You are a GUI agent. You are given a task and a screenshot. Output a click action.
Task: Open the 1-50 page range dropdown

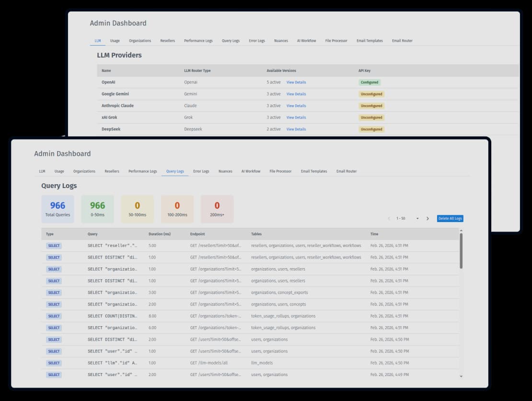click(417, 218)
